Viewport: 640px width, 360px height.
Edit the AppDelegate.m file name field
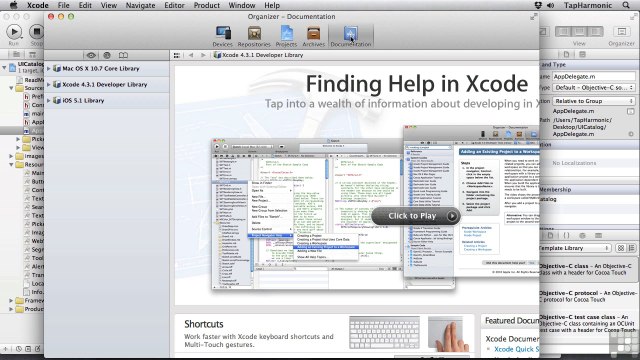pyautogui.click(x=594, y=76)
